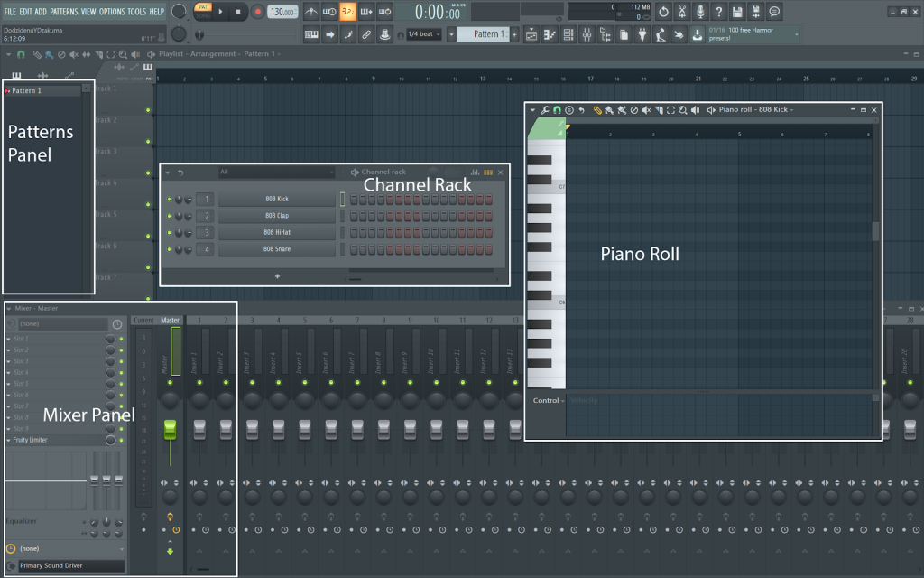Open the Piano roll Control dropdown

click(x=549, y=400)
